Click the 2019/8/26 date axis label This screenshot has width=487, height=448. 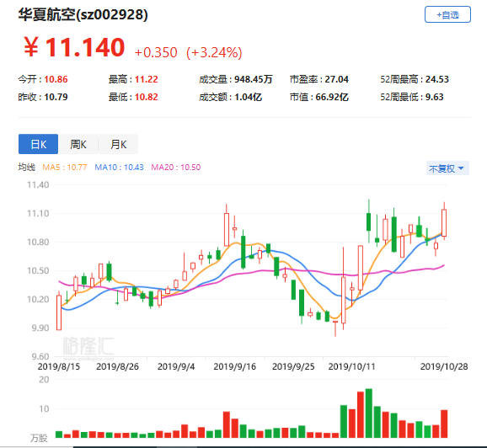click(117, 366)
